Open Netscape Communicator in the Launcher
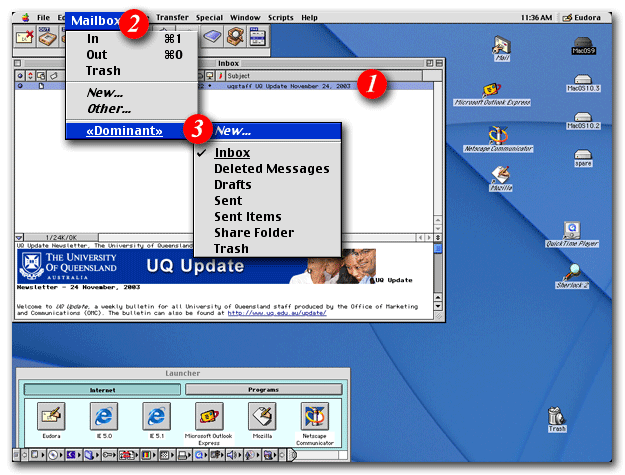Screen dimensions: 625x475 [x=314, y=415]
